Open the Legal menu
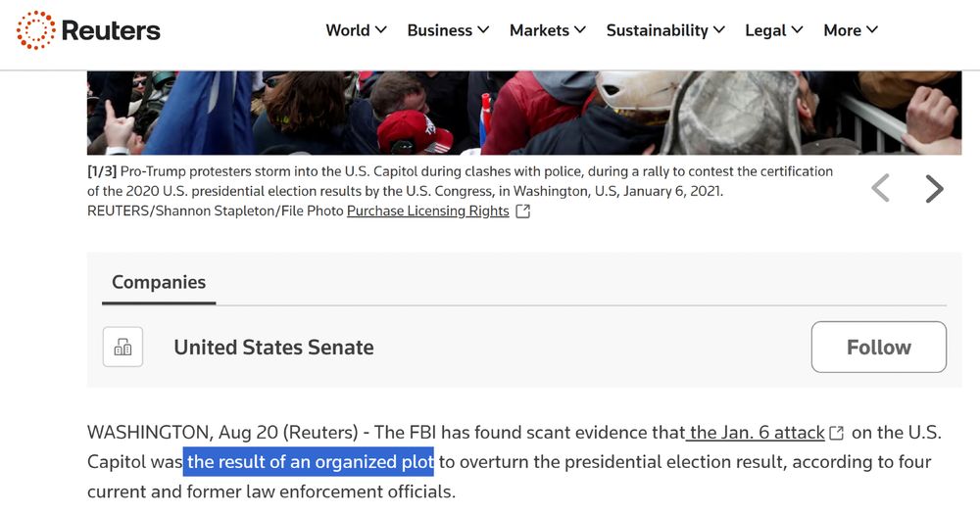This screenshot has height=514, width=980. 774,30
